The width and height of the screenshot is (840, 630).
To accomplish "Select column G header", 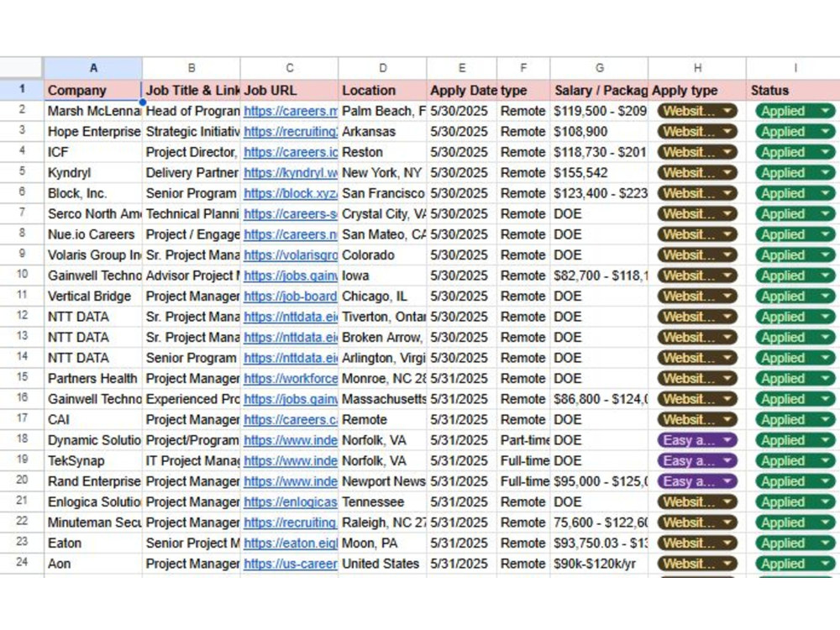I will tap(600, 68).
